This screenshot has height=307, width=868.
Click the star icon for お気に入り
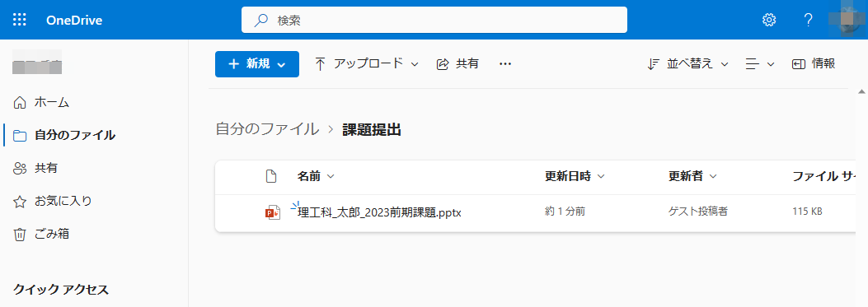(20, 202)
